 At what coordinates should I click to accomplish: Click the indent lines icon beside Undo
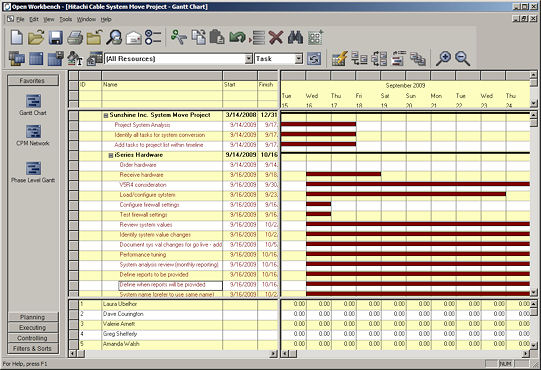(x=257, y=38)
